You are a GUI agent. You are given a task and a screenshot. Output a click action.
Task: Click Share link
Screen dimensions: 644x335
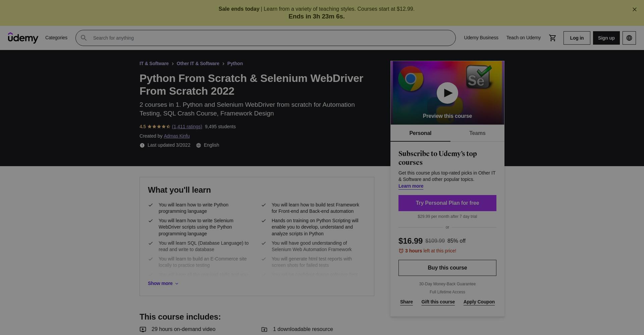click(x=406, y=302)
